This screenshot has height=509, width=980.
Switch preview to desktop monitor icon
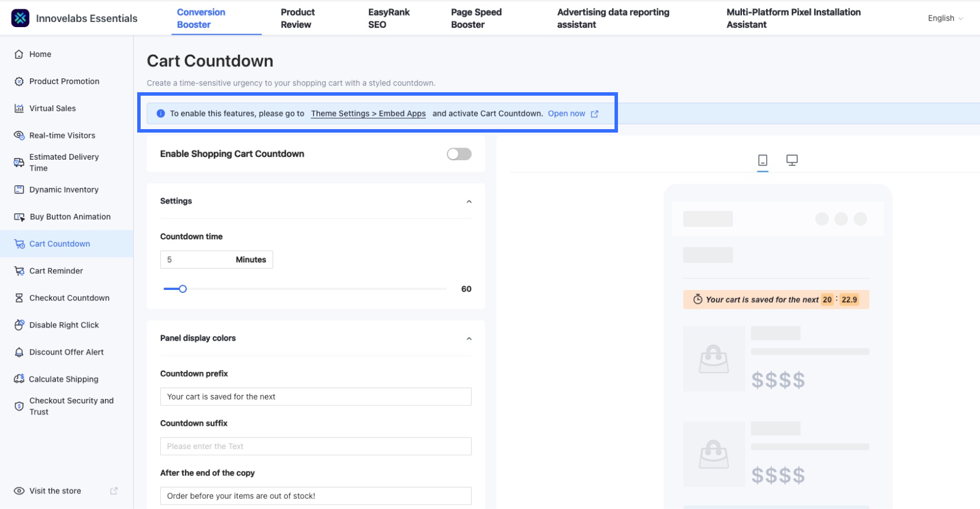(791, 160)
